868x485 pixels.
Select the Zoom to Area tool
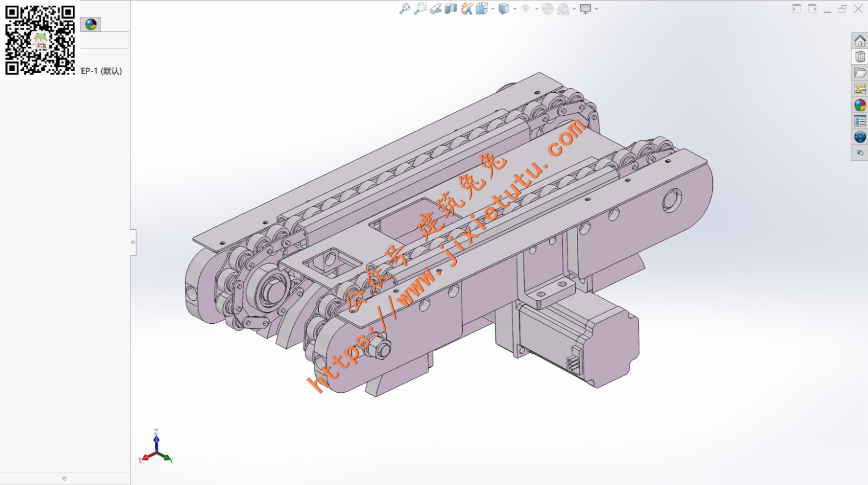[420, 9]
